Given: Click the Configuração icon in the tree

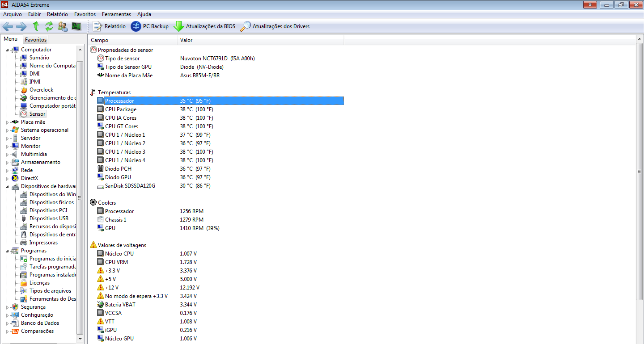Looking at the screenshot, I should point(15,315).
